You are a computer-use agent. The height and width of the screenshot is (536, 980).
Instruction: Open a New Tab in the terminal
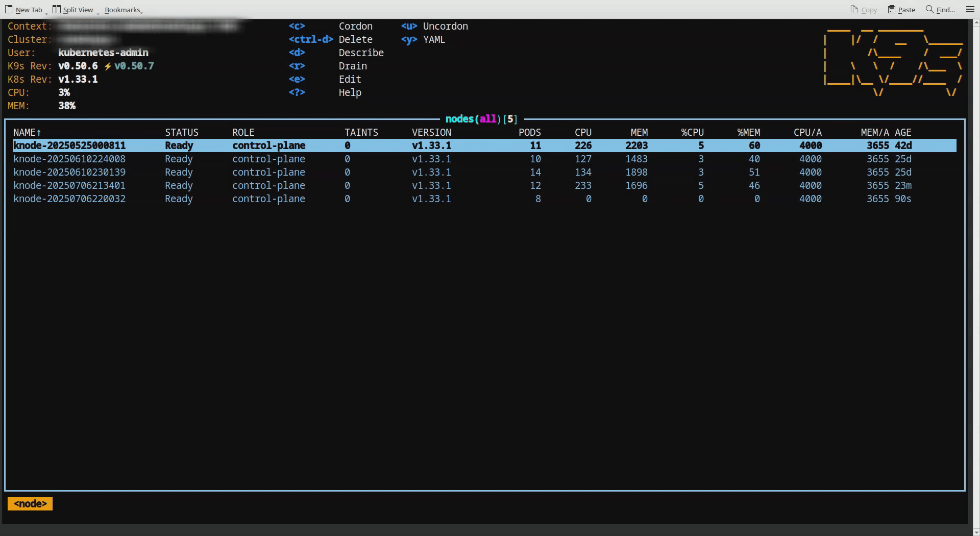click(x=23, y=10)
